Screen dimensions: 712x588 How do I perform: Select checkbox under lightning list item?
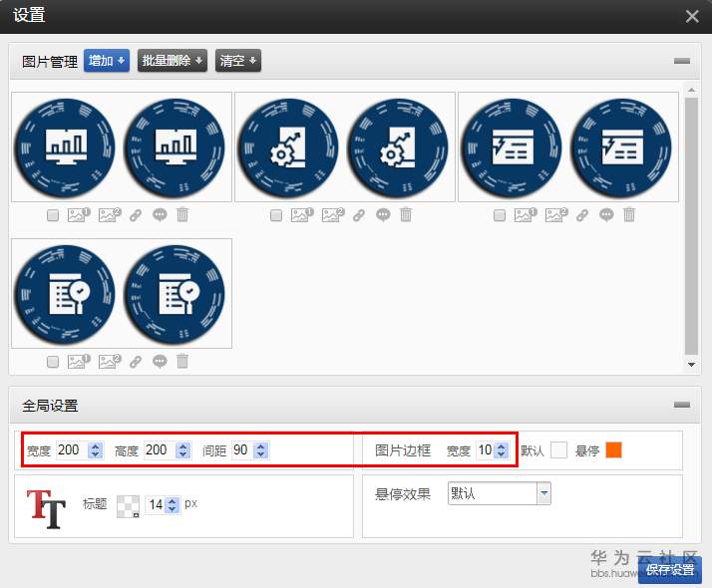[500, 215]
